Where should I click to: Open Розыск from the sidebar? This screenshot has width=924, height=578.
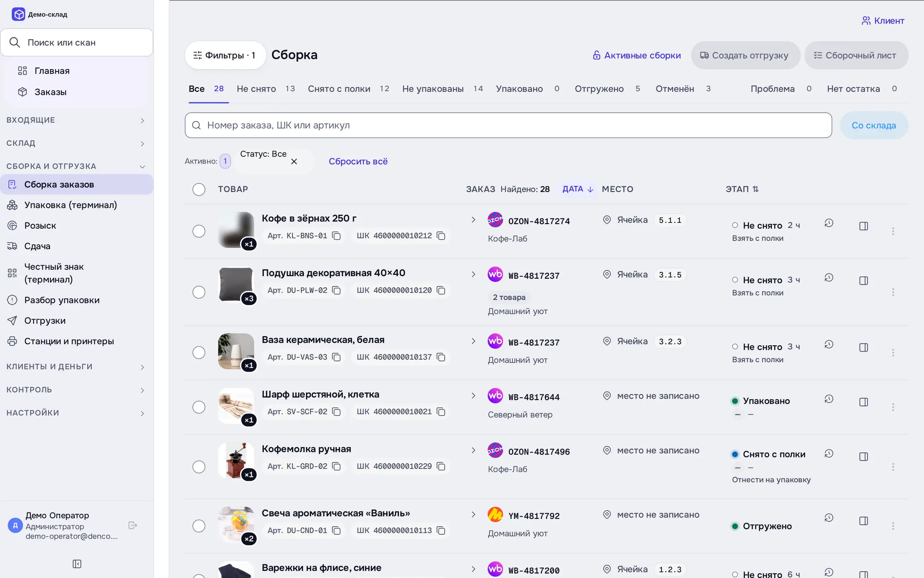pyautogui.click(x=76, y=226)
